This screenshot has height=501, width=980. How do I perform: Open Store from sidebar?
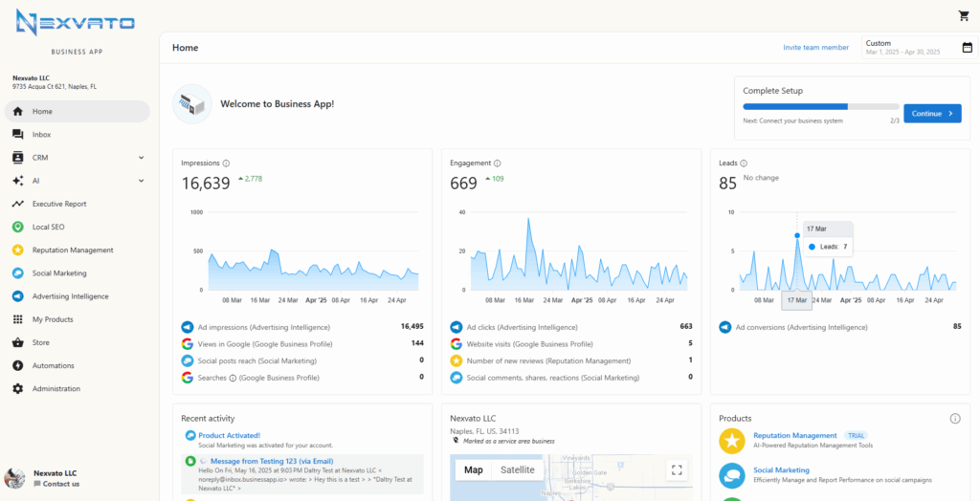click(x=77, y=342)
